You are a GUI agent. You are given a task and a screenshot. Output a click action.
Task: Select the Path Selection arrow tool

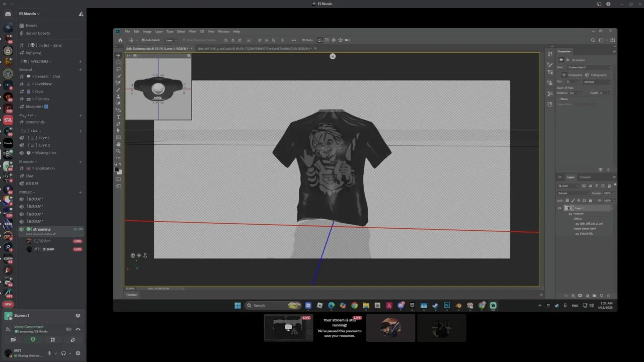pos(119,130)
